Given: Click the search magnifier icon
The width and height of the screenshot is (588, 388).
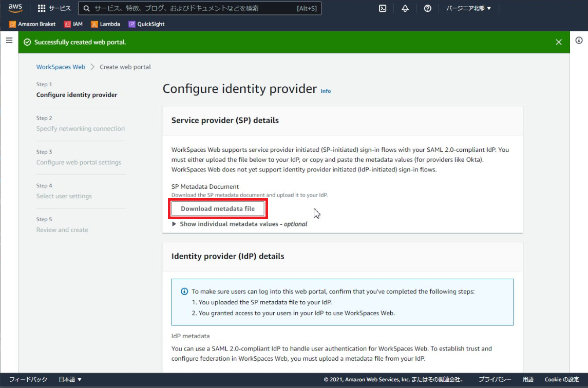Looking at the screenshot, I should coord(87,8).
